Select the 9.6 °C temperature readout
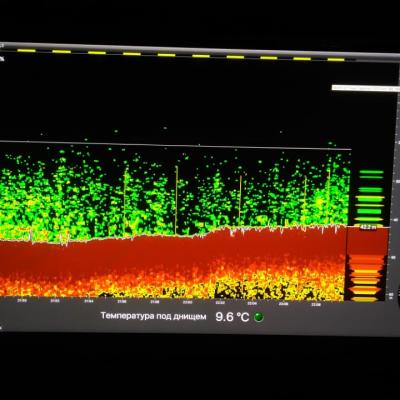The height and width of the screenshot is (400, 400). pos(232,317)
